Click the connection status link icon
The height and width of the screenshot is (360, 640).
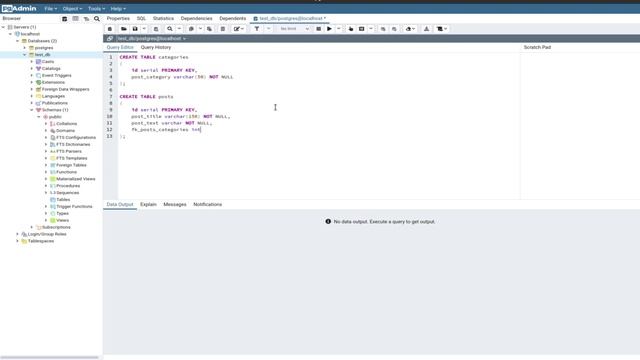(110, 38)
